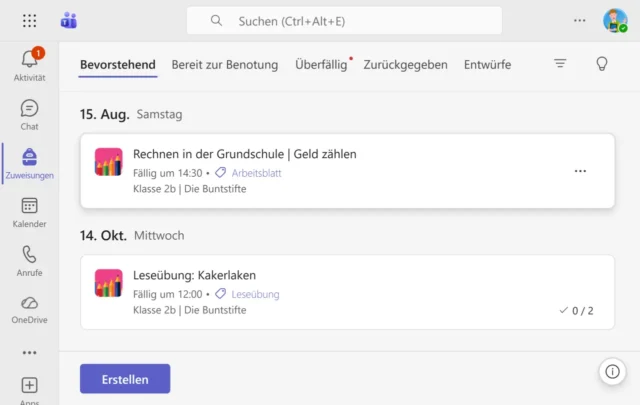Click class thumbnail on Kakerlaken card
Viewport: 640px width, 405px height.
pos(109,283)
